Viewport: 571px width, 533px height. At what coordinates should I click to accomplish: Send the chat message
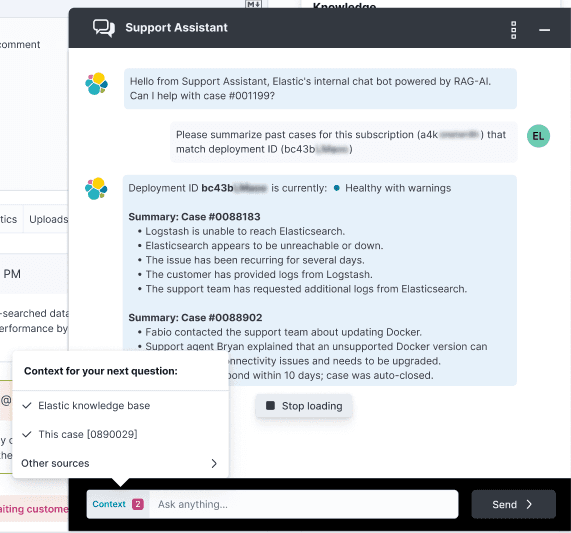pos(513,504)
